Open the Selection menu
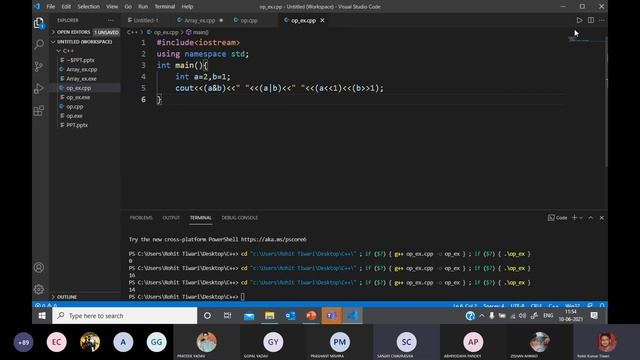The height and width of the screenshot is (360, 640). click(89, 7)
